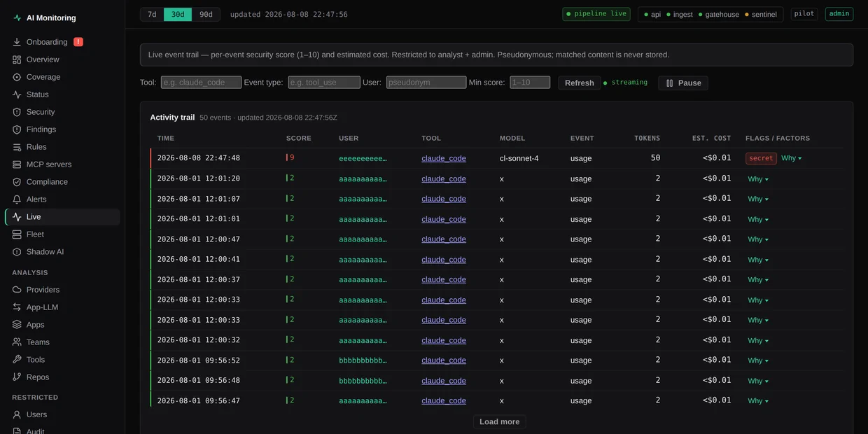868x434 pixels.
Task: Click the Live activity icon
Action: click(17, 217)
